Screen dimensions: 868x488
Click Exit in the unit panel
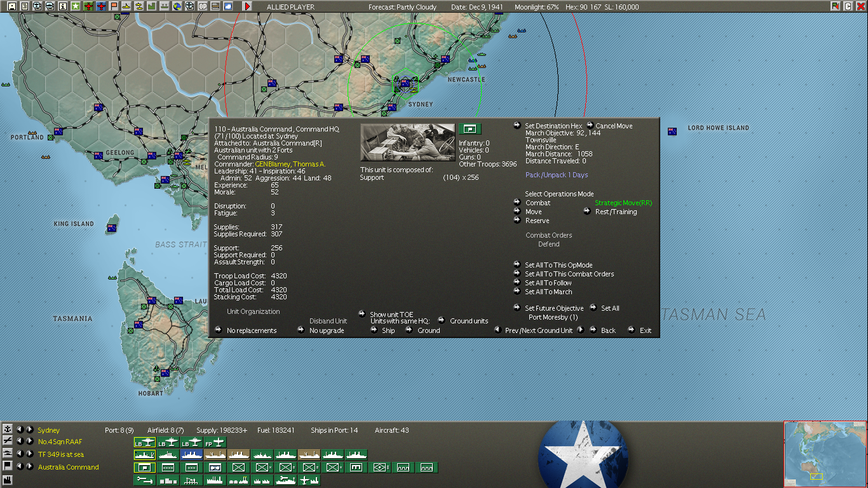[x=645, y=330]
